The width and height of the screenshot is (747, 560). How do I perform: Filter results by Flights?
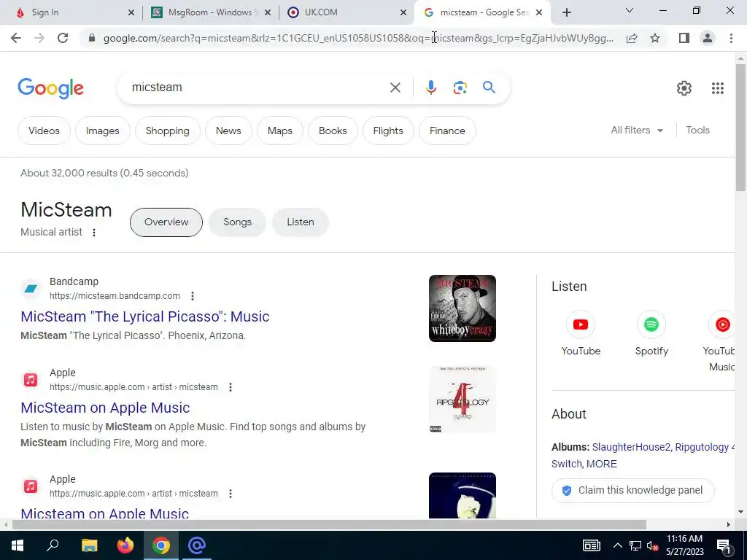pos(388,131)
